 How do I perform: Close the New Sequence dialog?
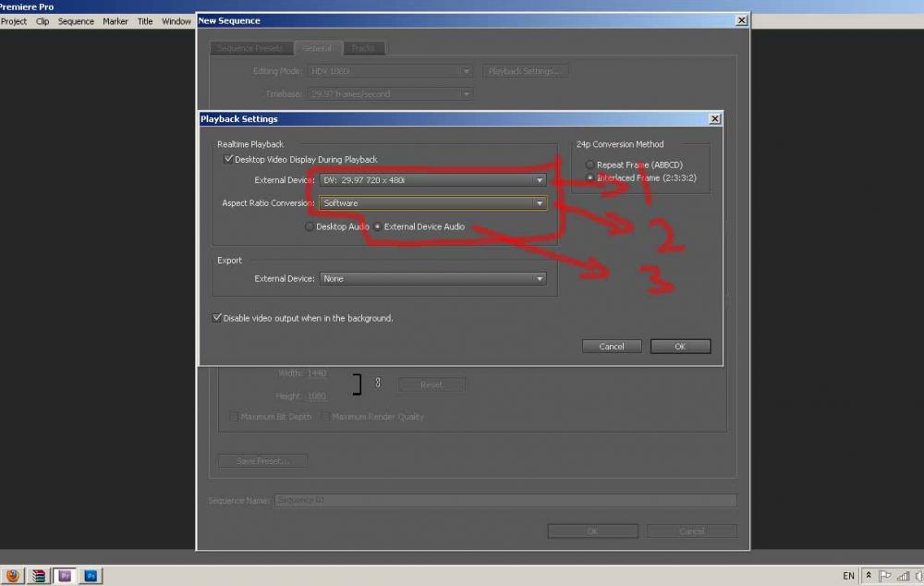pyautogui.click(x=741, y=20)
